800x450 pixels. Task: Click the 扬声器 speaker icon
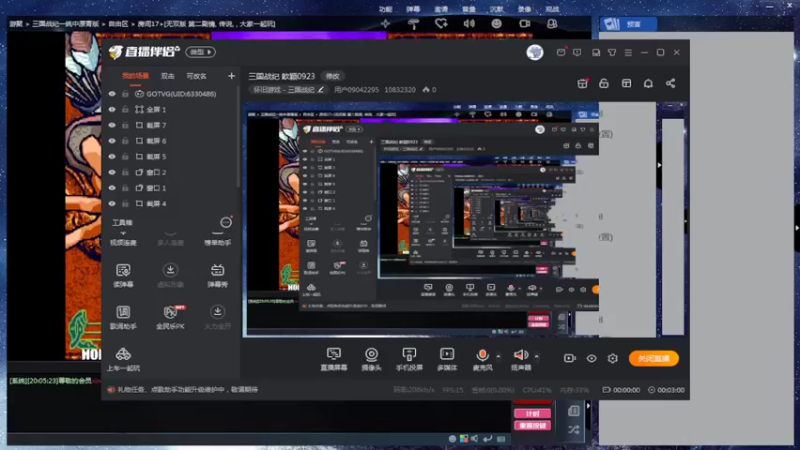click(520, 355)
